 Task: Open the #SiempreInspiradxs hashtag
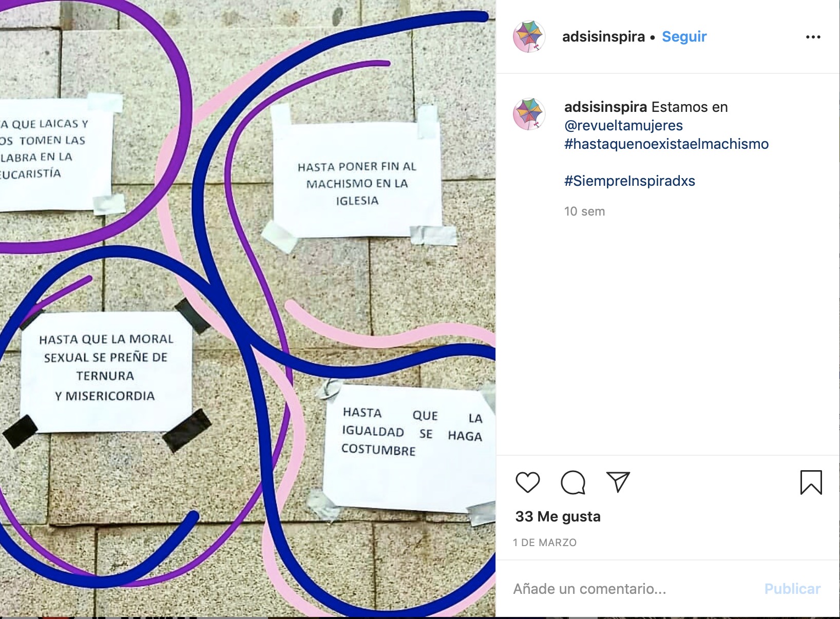click(x=629, y=181)
